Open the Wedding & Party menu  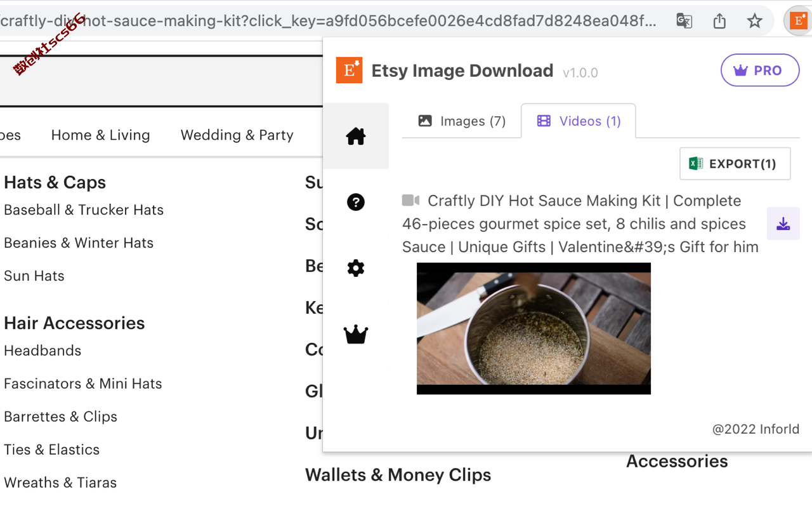point(237,135)
